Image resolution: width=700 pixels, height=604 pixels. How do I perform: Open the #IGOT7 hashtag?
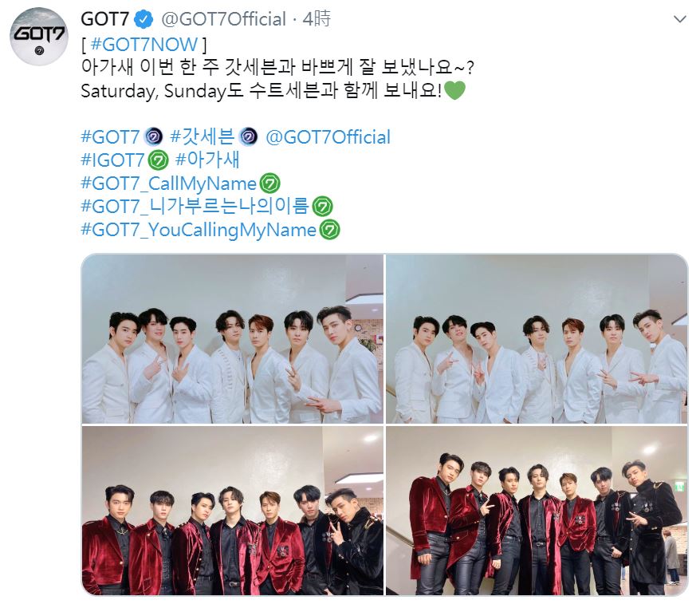point(112,160)
